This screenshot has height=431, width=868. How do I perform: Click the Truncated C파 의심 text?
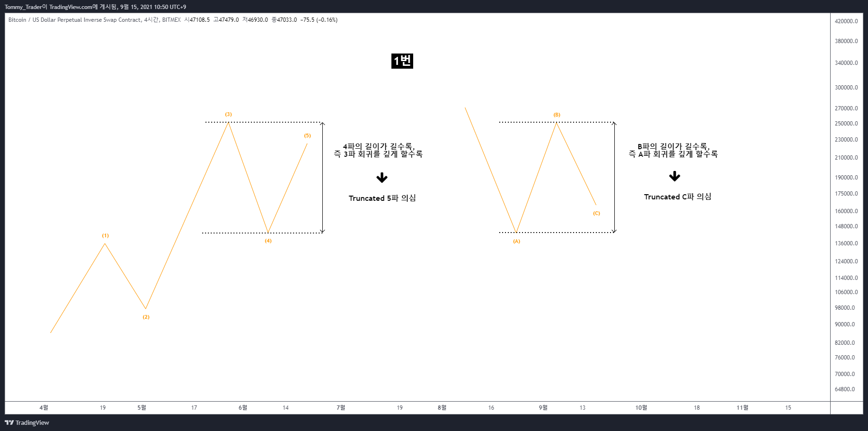pos(678,197)
